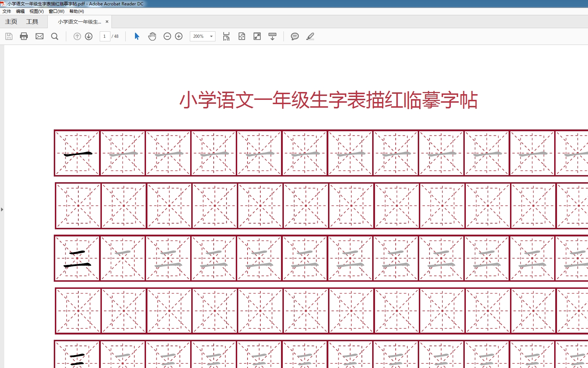This screenshot has width=588, height=368.
Task: Click the page number input field
Action: coord(104,36)
